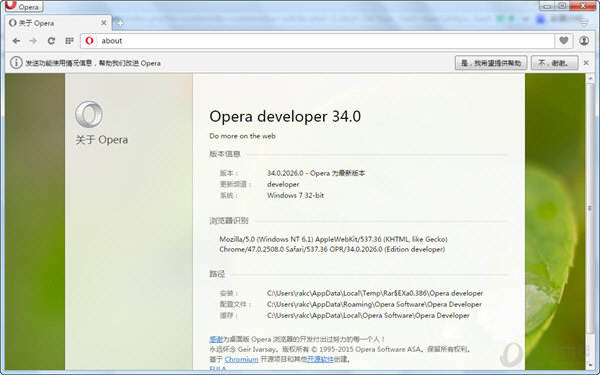The width and height of the screenshot is (600, 375).
Task: Decline with the 不,谢谢 button
Action: click(554, 63)
